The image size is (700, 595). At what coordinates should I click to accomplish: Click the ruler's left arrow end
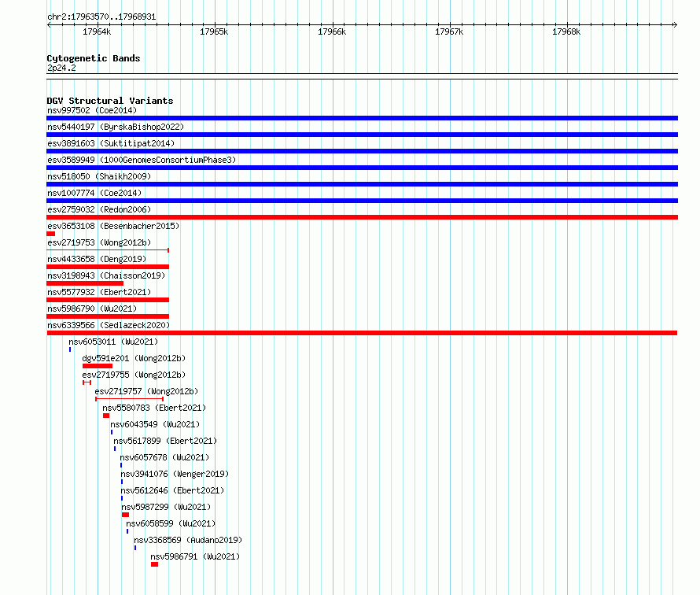[x=49, y=24]
